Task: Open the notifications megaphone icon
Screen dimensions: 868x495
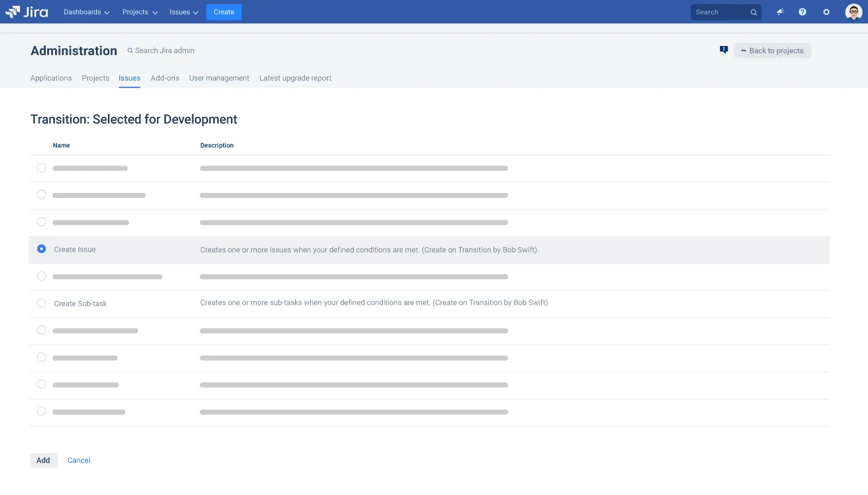Action: (780, 12)
